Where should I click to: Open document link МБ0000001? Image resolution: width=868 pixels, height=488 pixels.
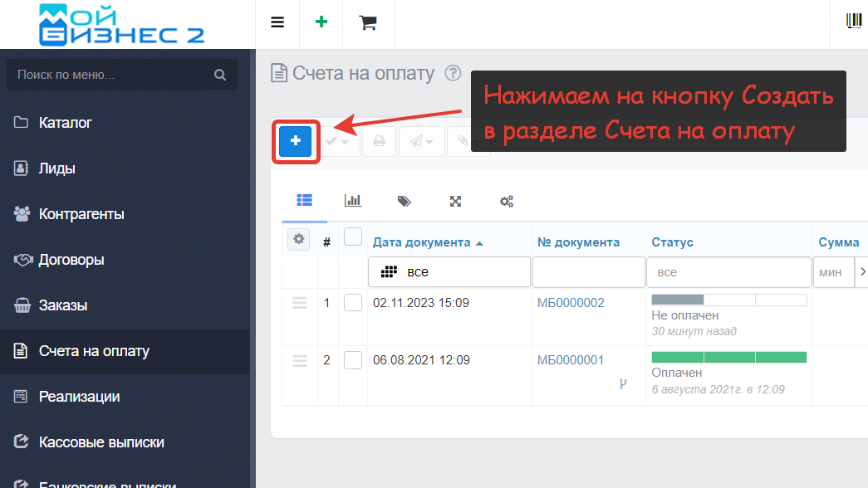[571, 360]
